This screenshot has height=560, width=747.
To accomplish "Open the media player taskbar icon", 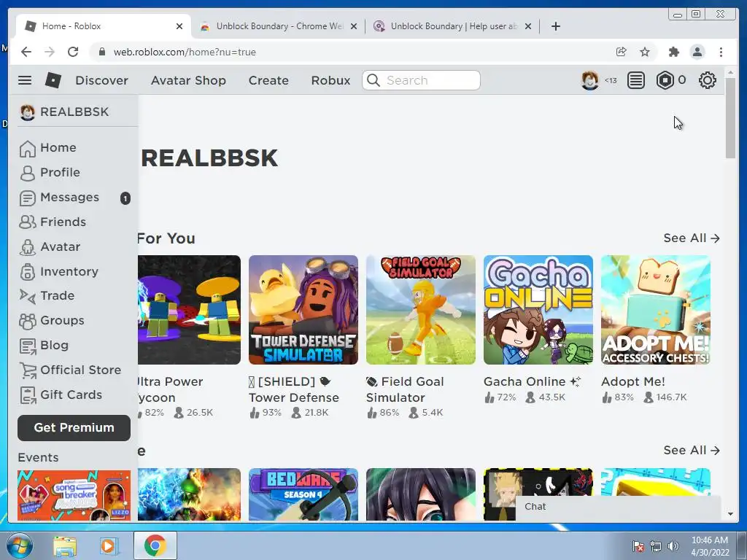I will (x=108, y=545).
